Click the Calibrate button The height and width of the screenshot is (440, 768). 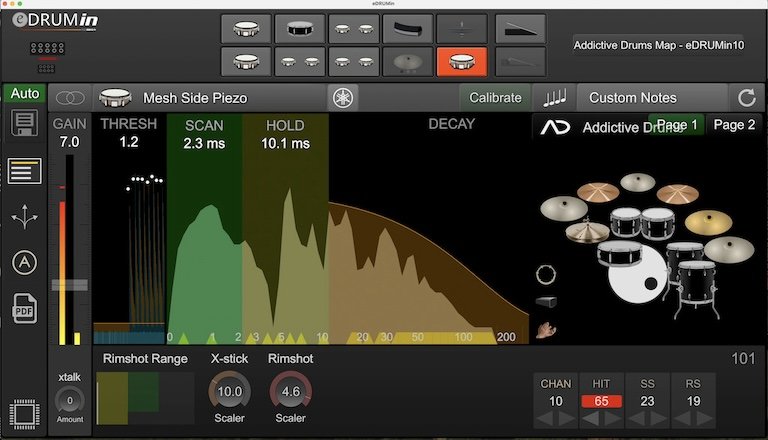pyautogui.click(x=495, y=98)
